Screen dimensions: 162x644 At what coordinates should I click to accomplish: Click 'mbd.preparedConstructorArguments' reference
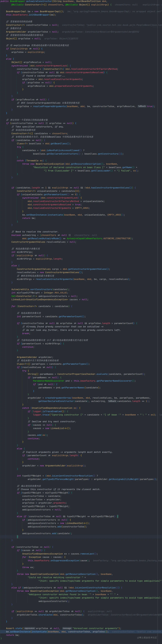tap(71, 86)
